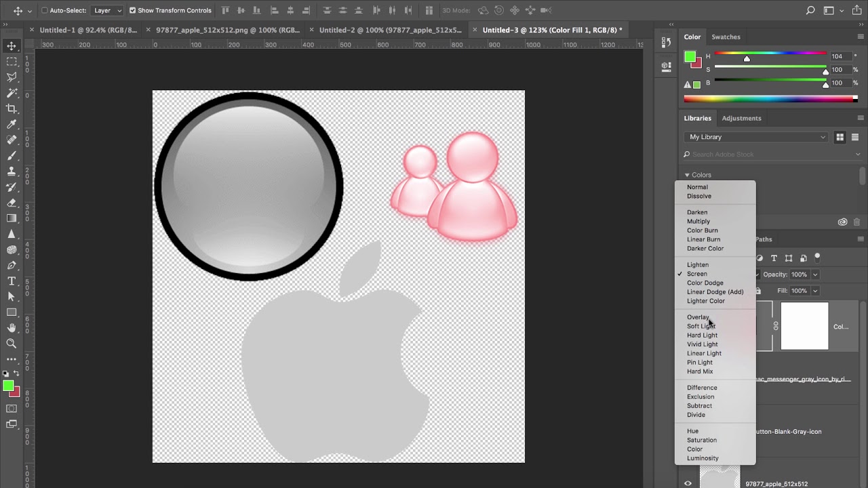868x488 pixels.
Task: Select the Rectangle shape tool
Action: [12, 312]
